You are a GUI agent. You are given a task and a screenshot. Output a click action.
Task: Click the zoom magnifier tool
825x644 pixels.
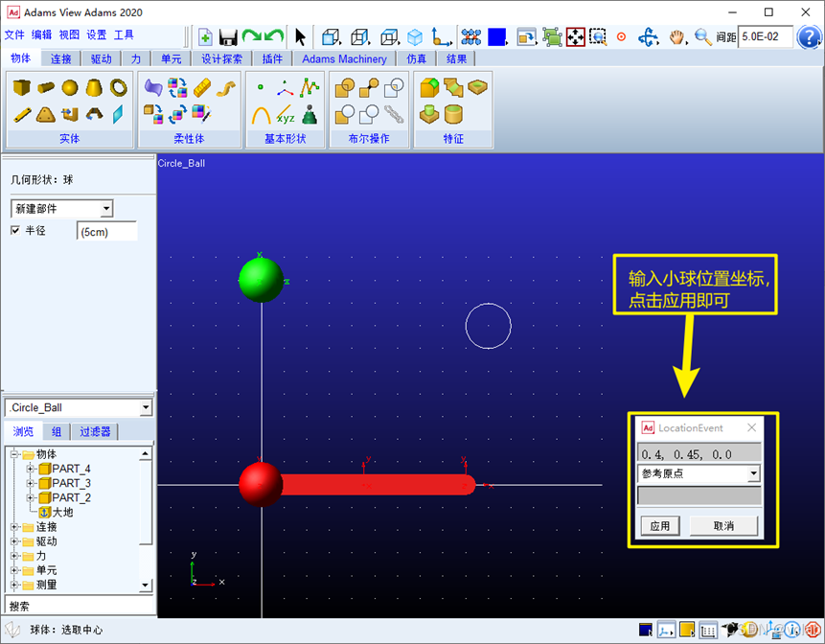pos(702,36)
